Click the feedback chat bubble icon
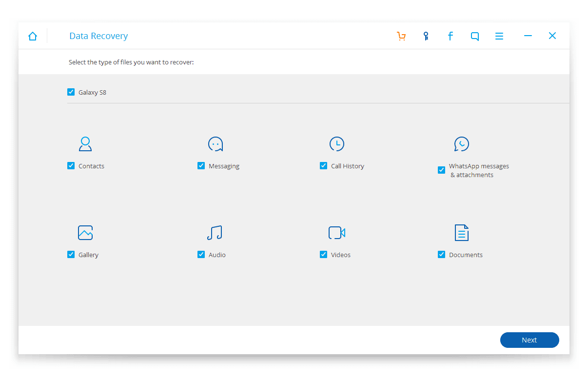The image size is (588, 382). [x=474, y=36]
